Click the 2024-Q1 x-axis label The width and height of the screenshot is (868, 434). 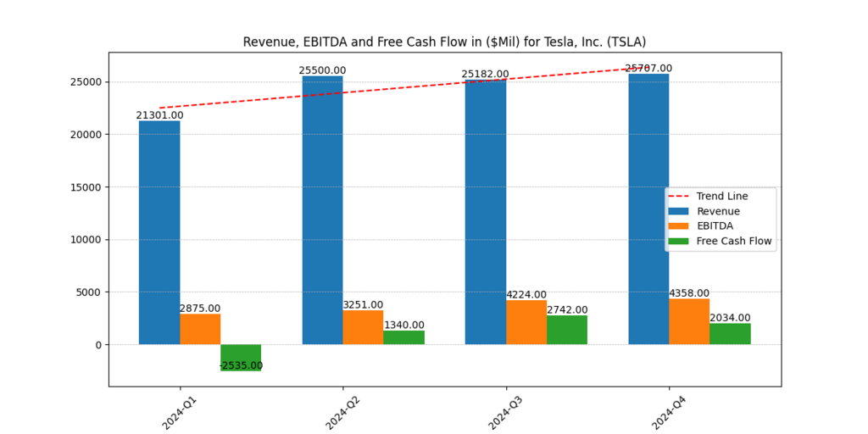180,411
